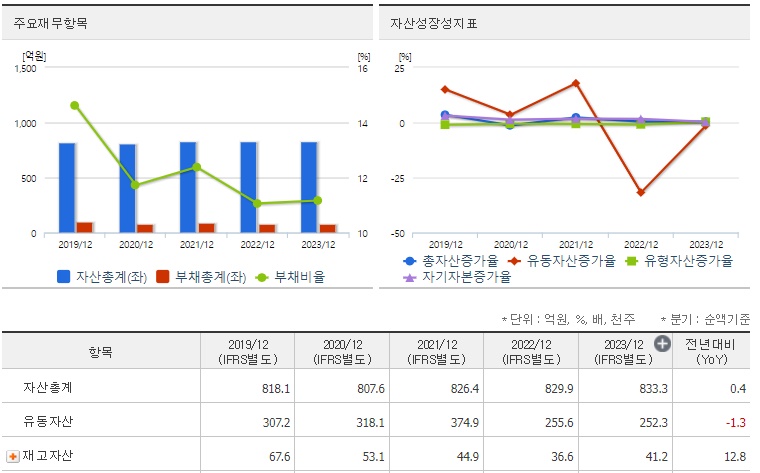Toggle the 유형자산증가율 legend item
The width and height of the screenshot is (760, 473).
click(679, 261)
